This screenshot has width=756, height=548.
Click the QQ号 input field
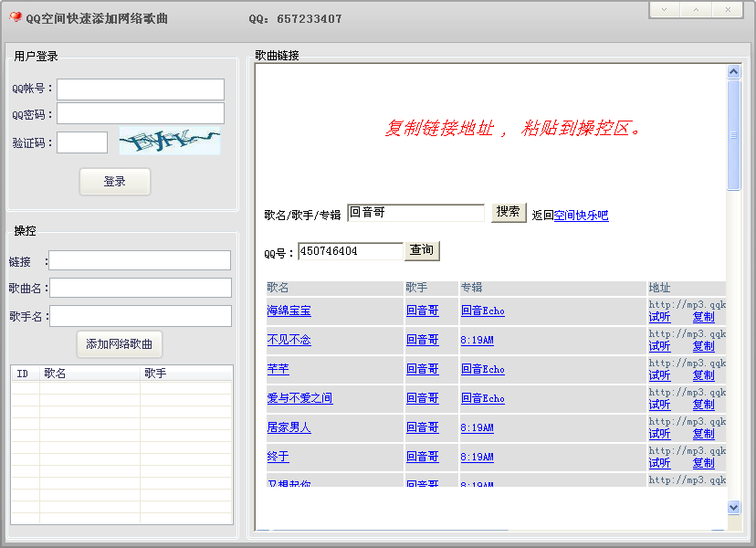point(351,251)
